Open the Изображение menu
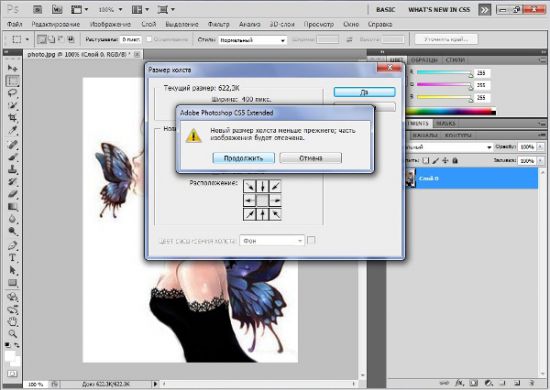This screenshot has width=550, height=390. point(110,24)
